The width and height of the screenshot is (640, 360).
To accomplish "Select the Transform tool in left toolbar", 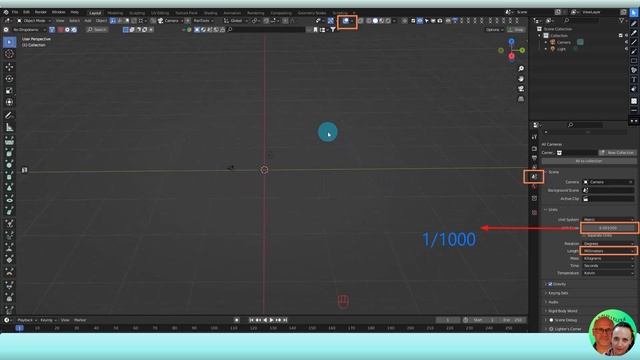I will pos(9,102).
